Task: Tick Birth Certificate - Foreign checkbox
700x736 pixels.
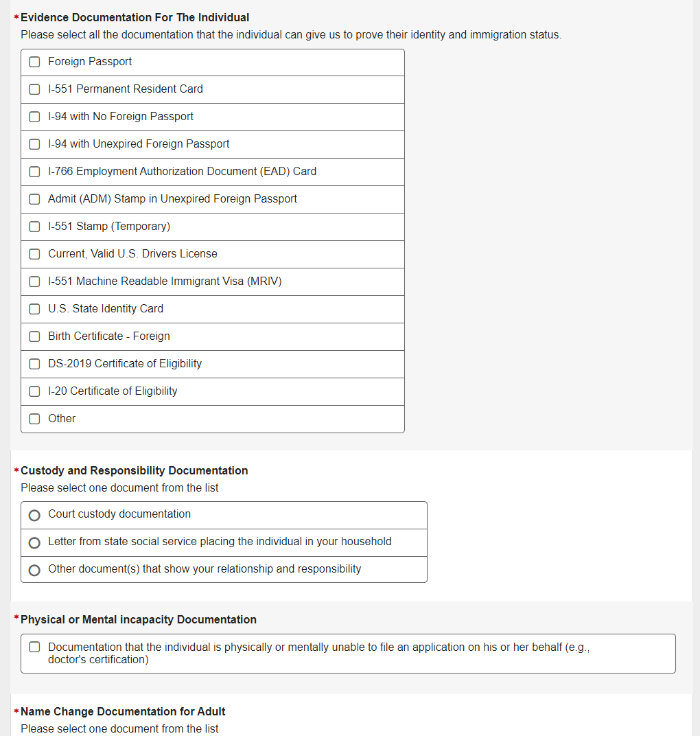Action: [34, 336]
